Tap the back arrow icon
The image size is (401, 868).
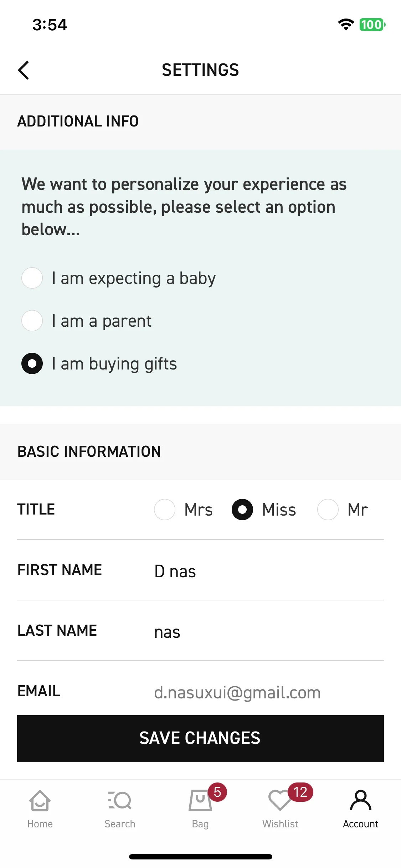[x=24, y=70]
